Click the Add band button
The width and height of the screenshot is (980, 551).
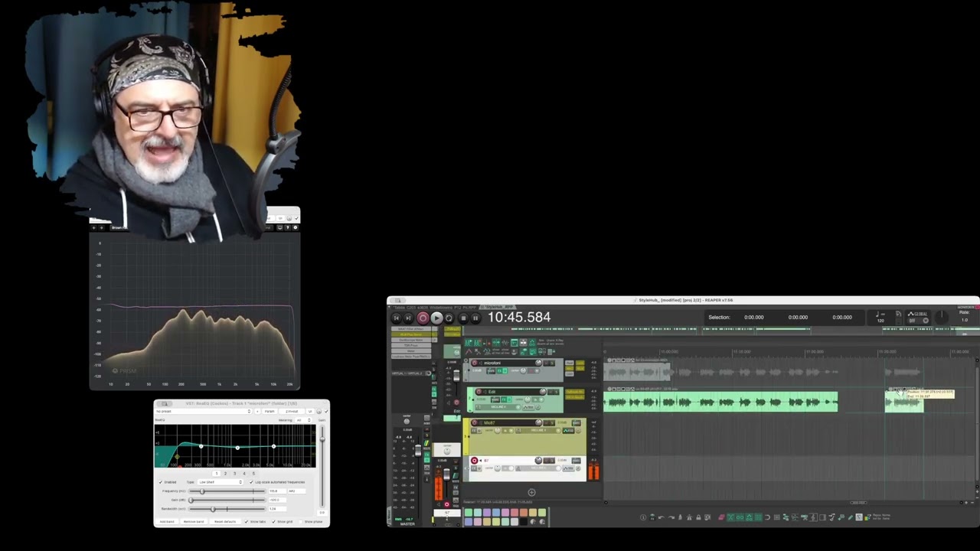(167, 522)
